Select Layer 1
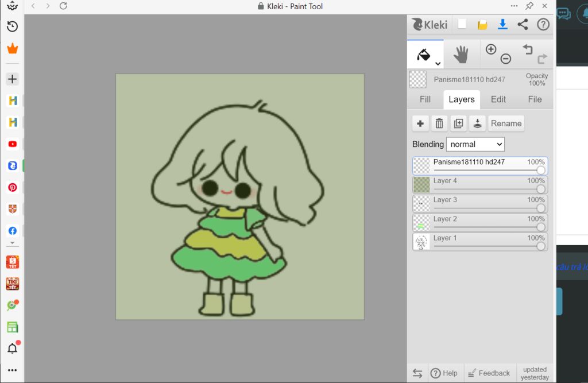The width and height of the screenshot is (588, 383). 480,242
